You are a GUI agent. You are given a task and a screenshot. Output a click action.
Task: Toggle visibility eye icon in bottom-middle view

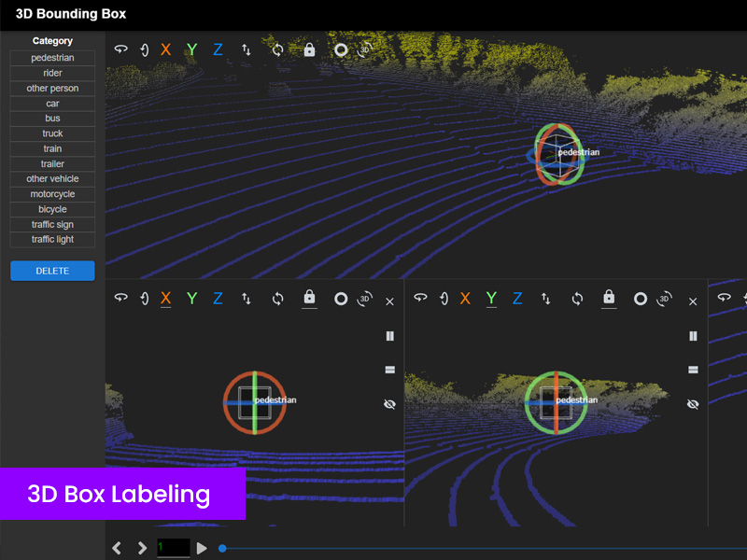click(x=693, y=404)
